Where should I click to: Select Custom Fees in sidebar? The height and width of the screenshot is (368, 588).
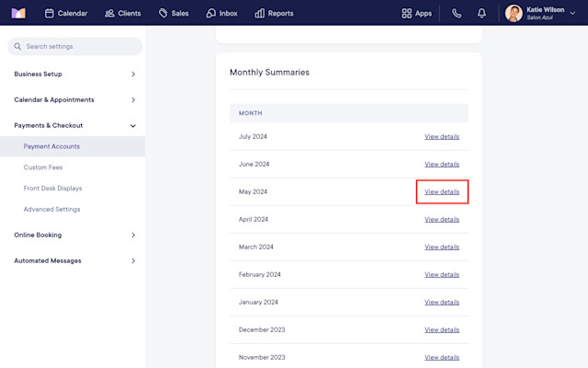43,167
